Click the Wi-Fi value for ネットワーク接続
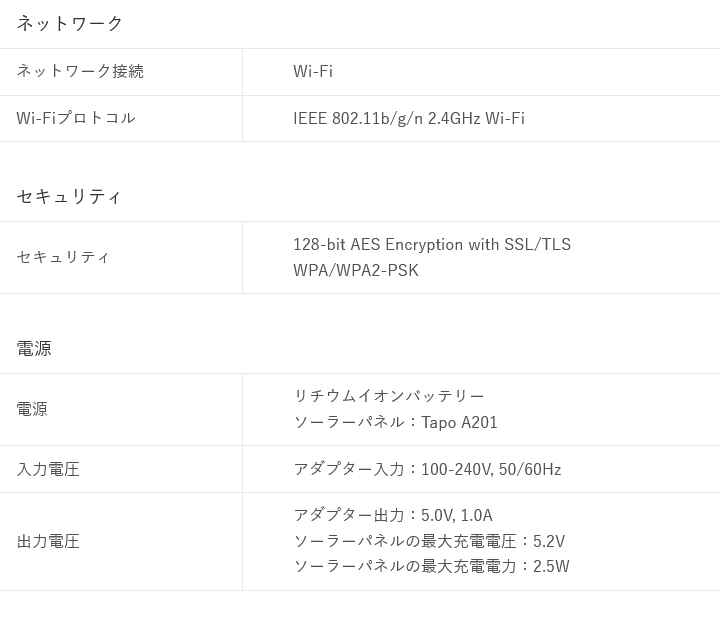 pos(313,71)
